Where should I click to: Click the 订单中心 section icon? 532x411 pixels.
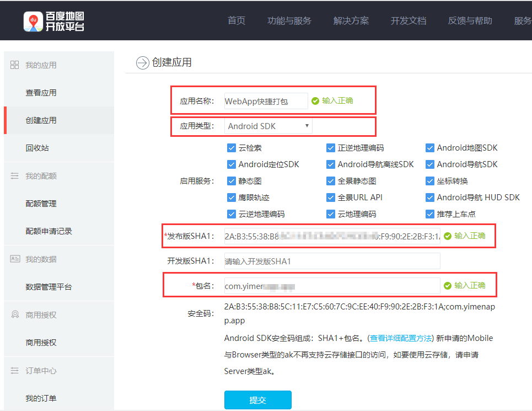(x=15, y=371)
